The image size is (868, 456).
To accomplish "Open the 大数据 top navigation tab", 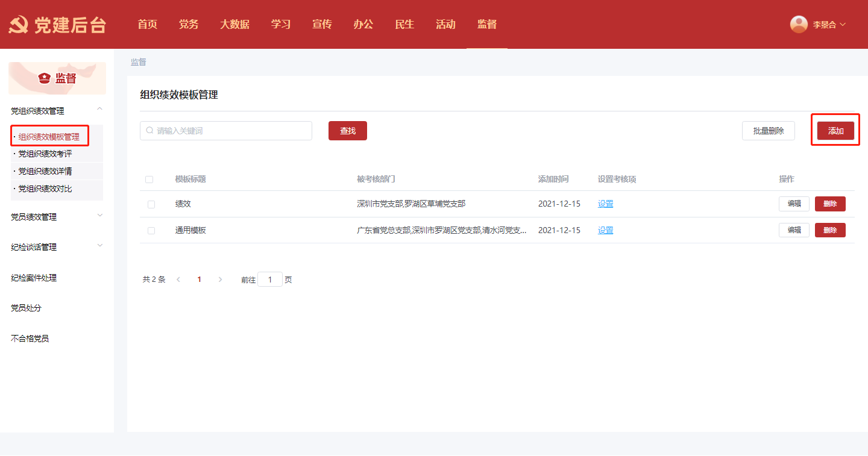I will click(234, 25).
